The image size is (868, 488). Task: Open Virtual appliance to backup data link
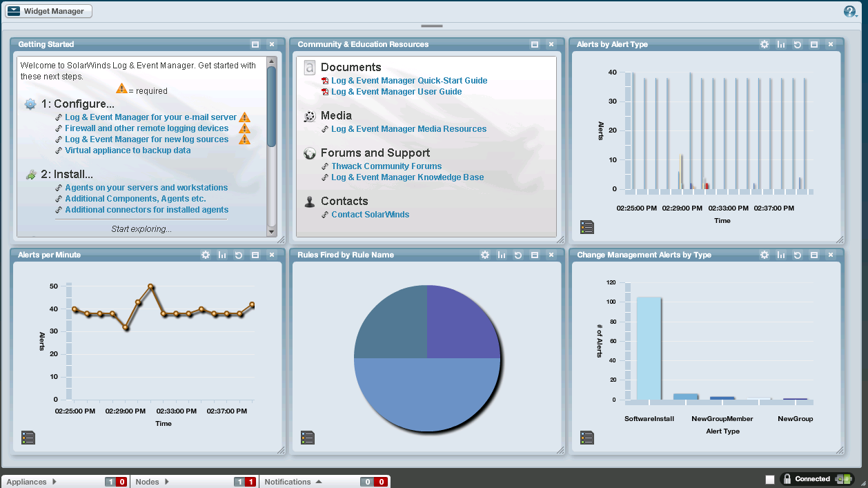(128, 150)
